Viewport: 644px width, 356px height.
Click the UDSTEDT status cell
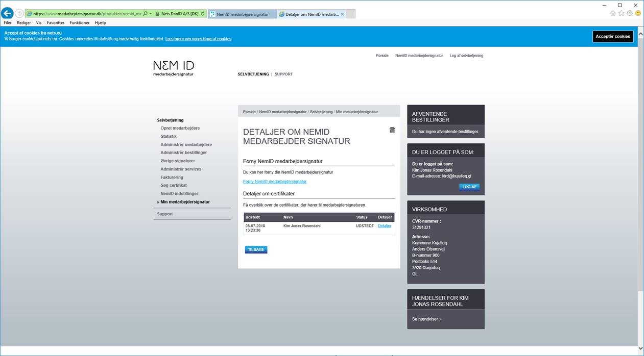point(365,226)
